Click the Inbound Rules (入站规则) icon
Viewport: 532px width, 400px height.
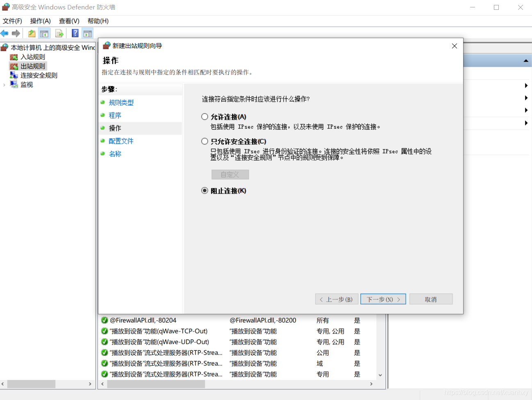coord(14,57)
